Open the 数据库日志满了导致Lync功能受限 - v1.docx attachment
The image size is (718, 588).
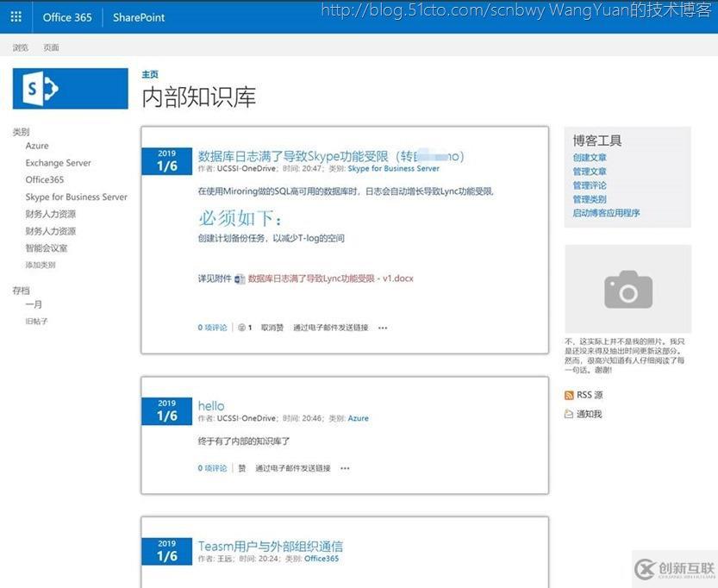coord(331,278)
